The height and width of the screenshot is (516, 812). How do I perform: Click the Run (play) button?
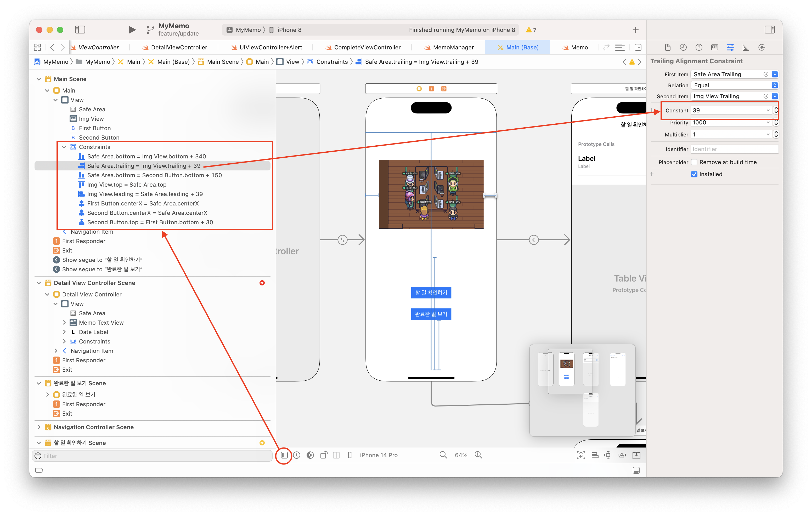click(x=132, y=30)
